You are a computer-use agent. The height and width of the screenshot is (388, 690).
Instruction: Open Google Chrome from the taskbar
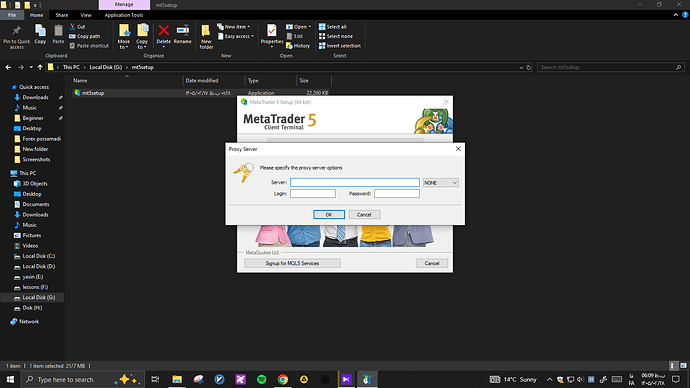click(283, 379)
